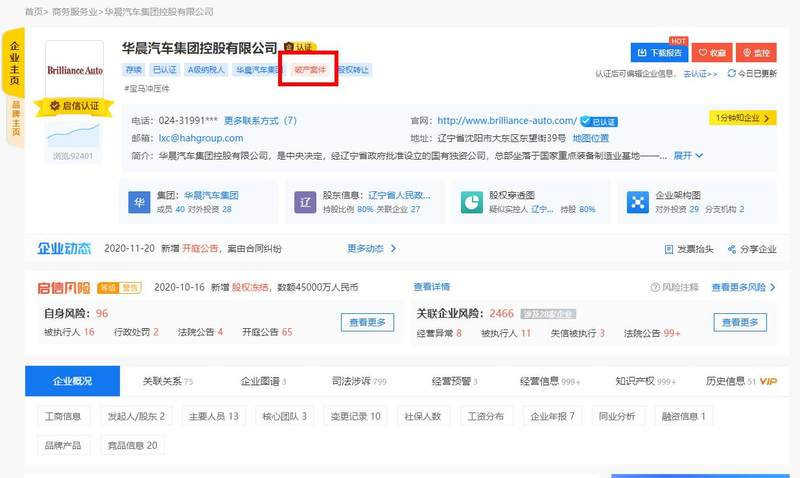Viewport: 800px width, 478px height.
Task: Open 更多动态 link
Action: pyautogui.click(x=371, y=248)
